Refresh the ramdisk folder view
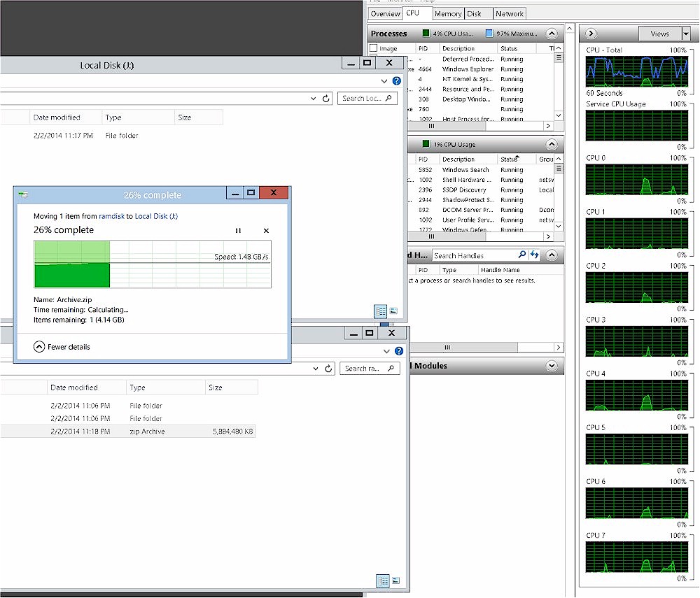This screenshot has height=598, width=700. [x=328, y=369]
